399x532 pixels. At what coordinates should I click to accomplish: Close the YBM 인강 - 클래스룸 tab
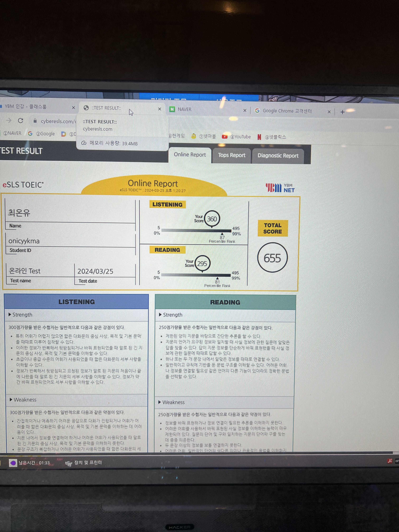(74, 108)
